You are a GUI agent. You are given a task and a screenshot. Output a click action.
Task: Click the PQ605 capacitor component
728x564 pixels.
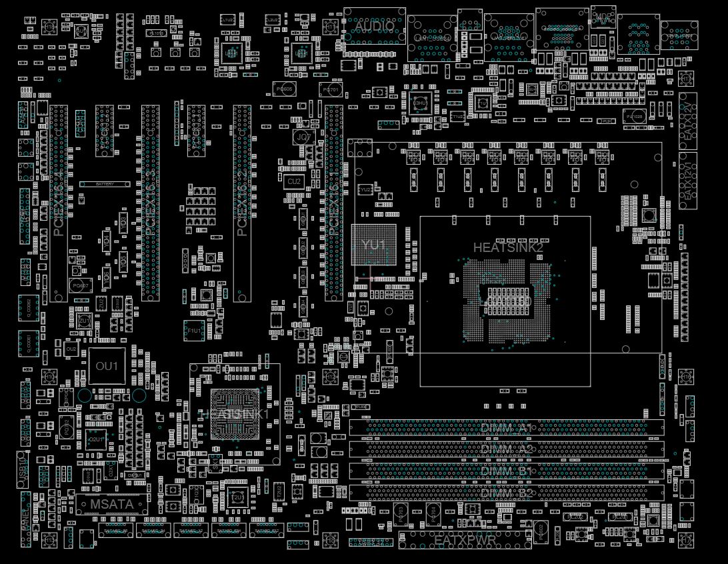pos(285,89)
